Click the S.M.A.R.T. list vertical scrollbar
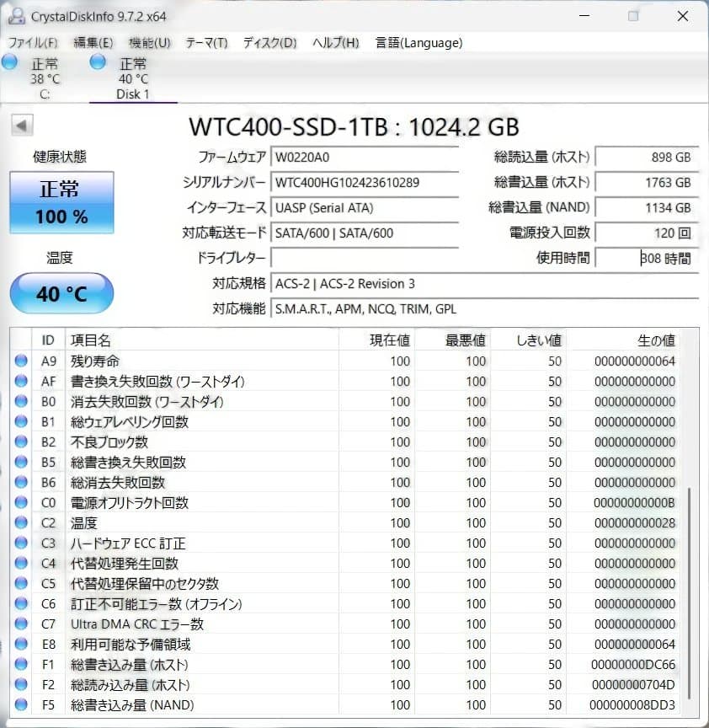 tap(689, 593)
